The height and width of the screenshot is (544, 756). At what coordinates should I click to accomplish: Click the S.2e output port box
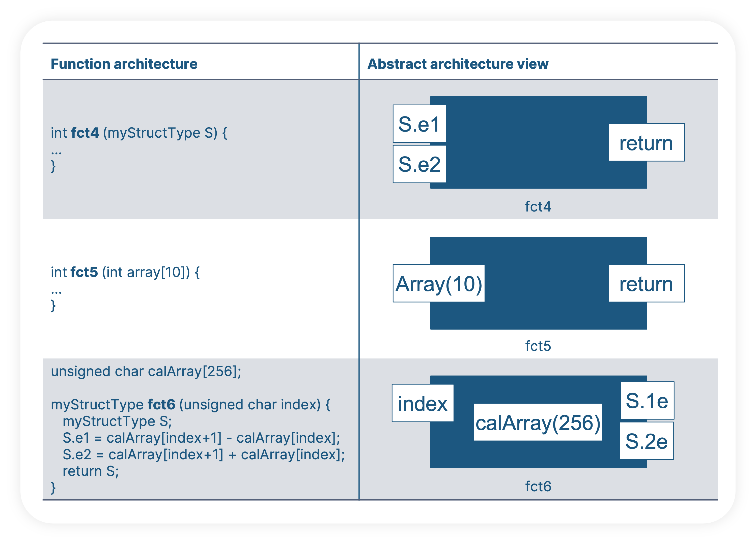646,441
